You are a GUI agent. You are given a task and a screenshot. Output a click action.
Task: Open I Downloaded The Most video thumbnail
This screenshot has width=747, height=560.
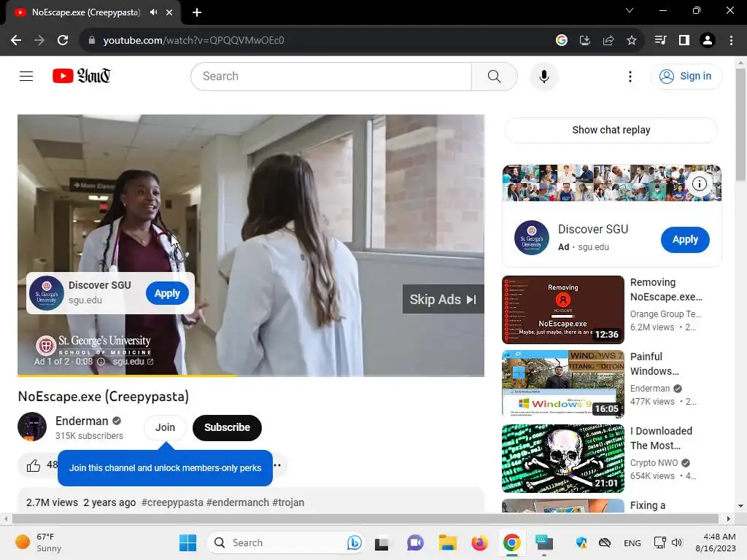[x=562, y=458]
